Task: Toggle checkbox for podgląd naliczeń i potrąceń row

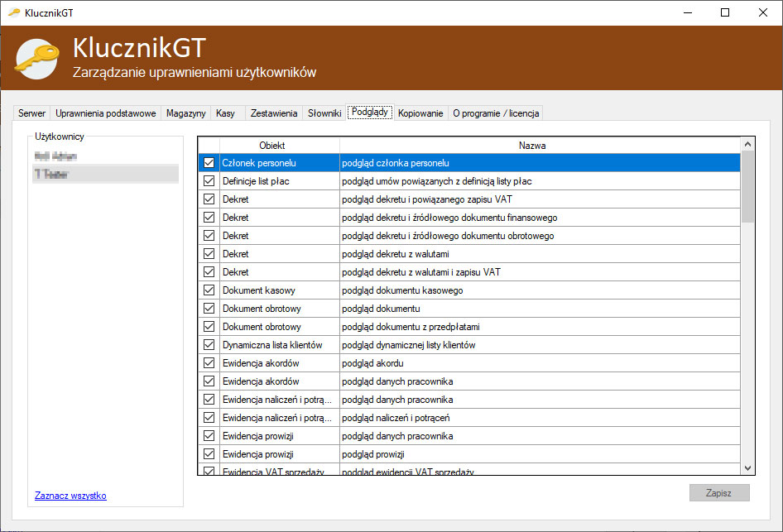Action: tap(209, 417)
